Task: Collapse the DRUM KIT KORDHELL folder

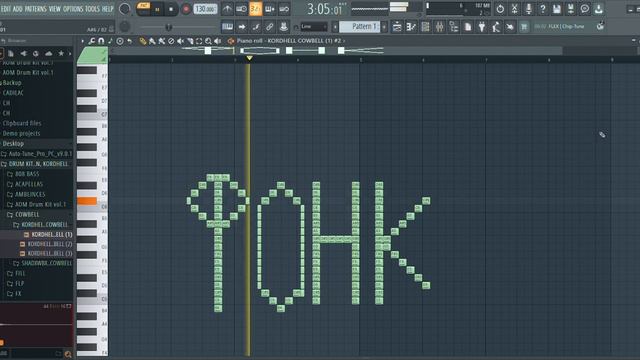Action: pos(37,164)
